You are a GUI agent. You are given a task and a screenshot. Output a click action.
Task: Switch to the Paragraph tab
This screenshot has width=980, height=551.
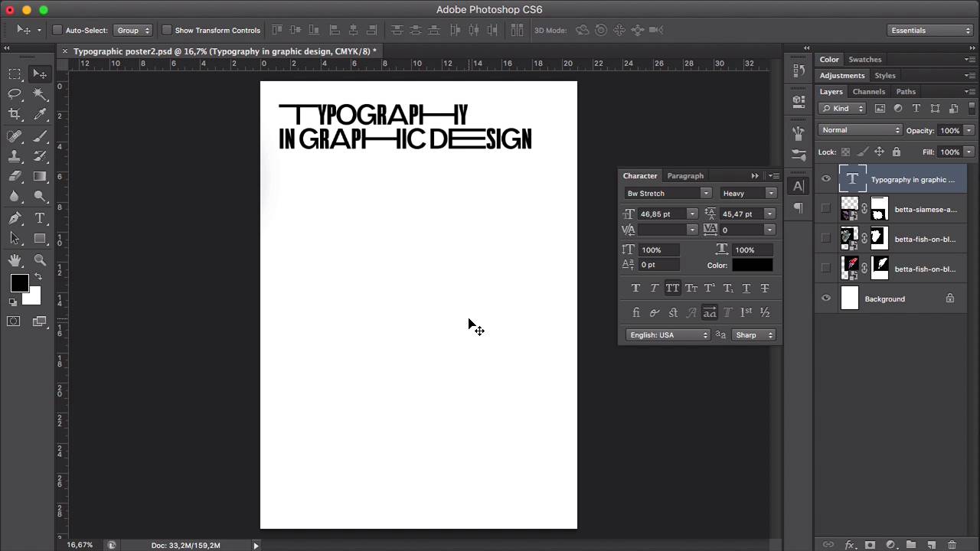coord(685,175)
